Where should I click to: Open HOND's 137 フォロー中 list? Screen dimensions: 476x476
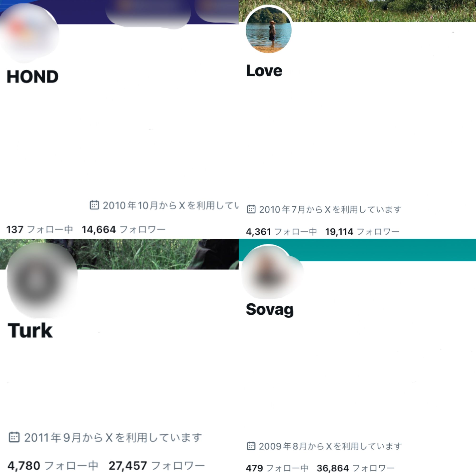pyautogui.click(x=40, y=229)
